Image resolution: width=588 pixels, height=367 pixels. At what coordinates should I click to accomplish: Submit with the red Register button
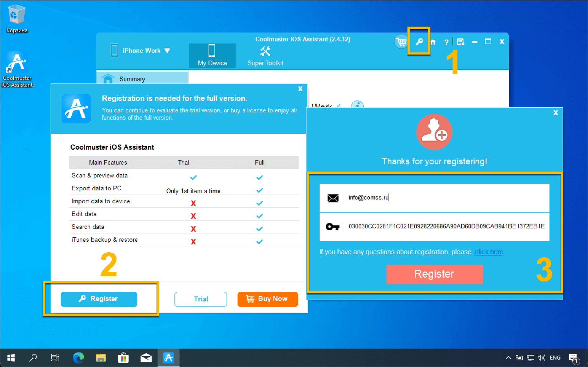(434, 274)
